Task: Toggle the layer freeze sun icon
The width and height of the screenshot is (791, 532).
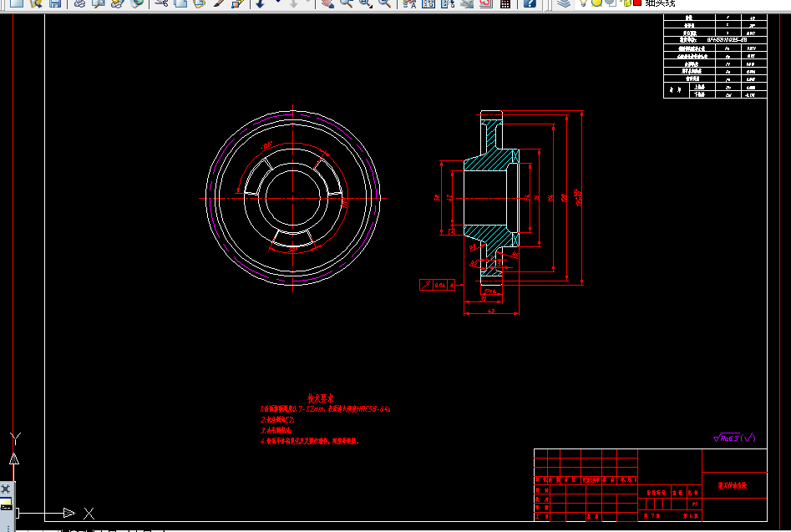Action: (596, 3)
